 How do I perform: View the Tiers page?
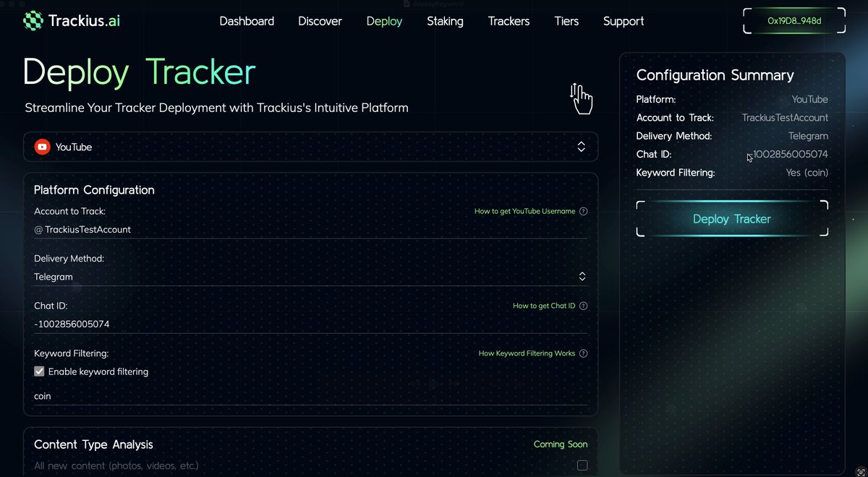coord(566,21)
